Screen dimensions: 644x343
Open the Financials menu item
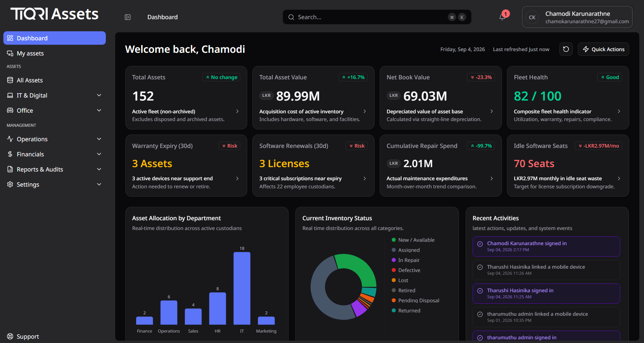pyautogui.click(x=54, y=154)
